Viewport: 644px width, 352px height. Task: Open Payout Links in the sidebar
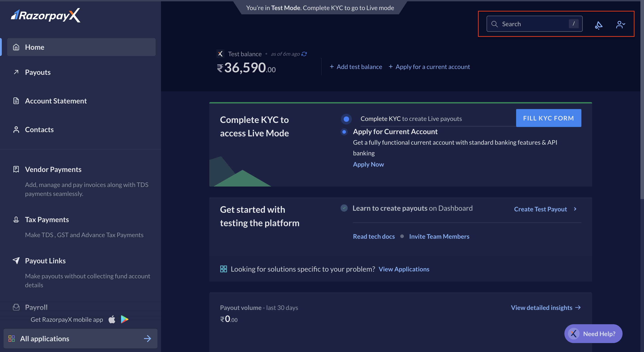(45, 261)
